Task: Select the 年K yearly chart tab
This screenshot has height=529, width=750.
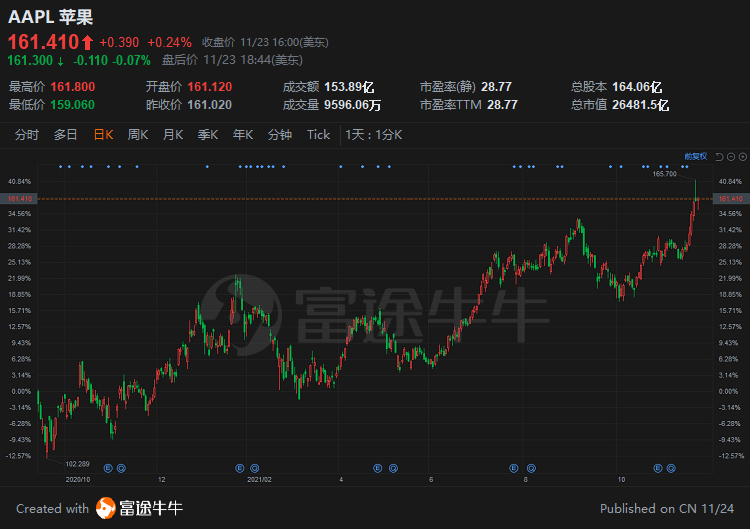Action: pyautogui.click(x=243, y=135)
